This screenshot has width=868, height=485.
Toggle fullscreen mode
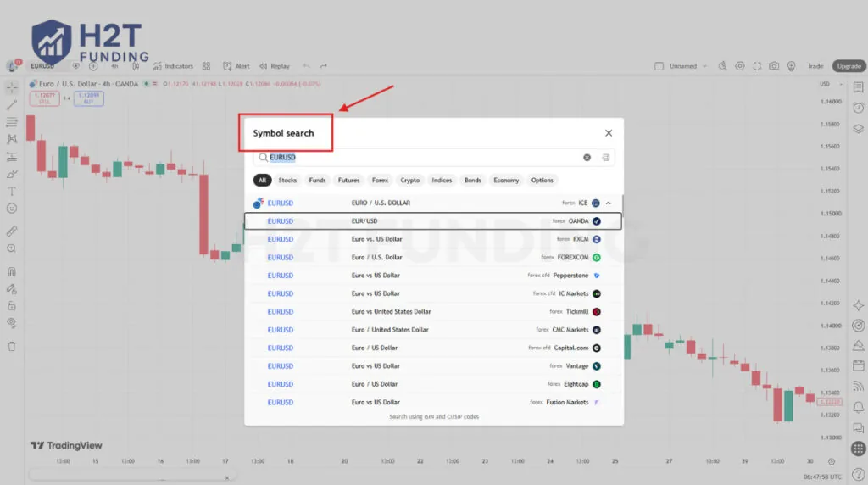pos(757,66)
